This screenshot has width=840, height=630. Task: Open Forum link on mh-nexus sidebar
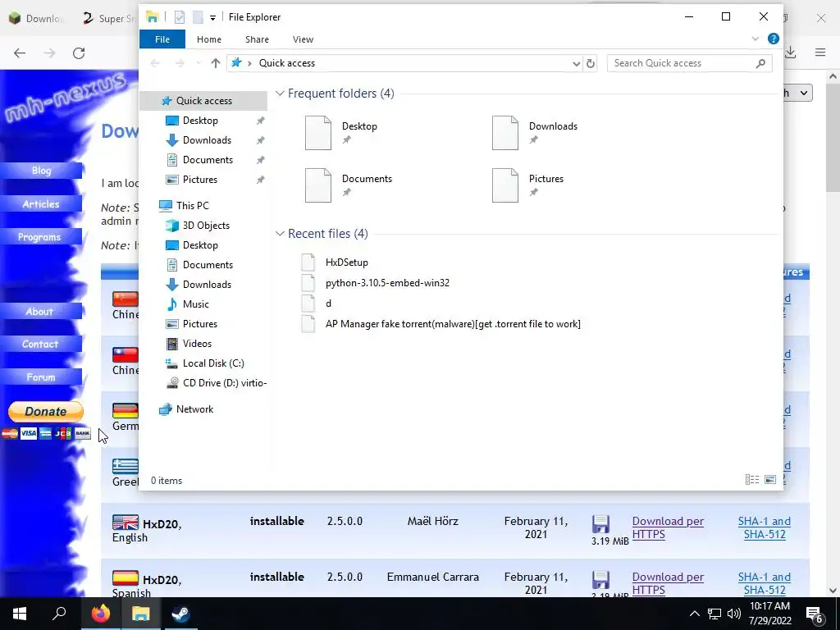[41, 377]
